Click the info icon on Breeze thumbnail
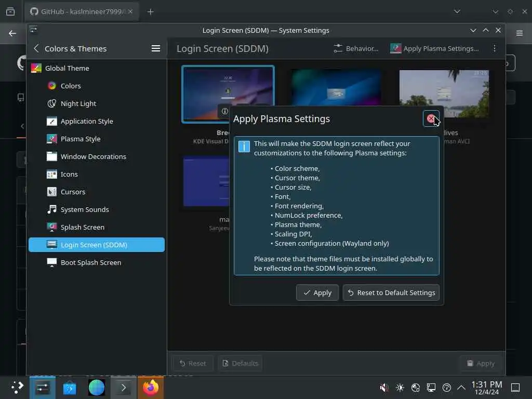Viewport: 532px width, 399px height. pos(224,111)
